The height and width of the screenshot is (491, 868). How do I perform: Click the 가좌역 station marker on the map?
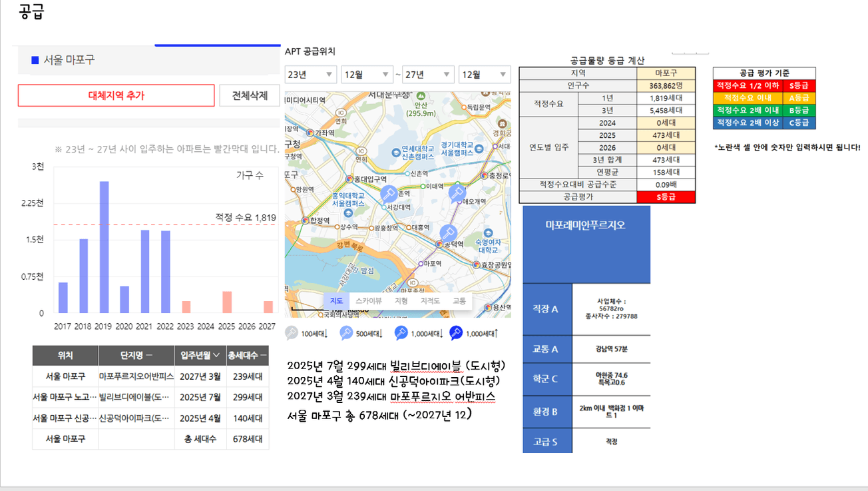(310, 133)
